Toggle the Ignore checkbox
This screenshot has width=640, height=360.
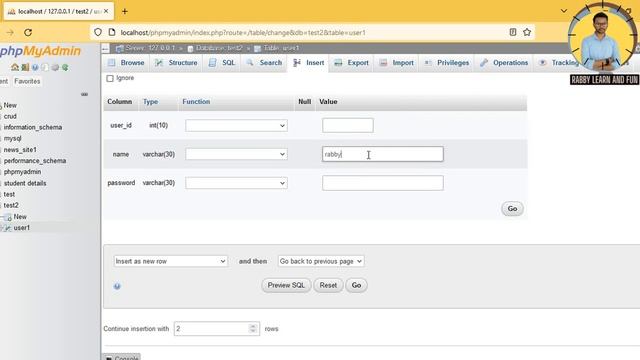[110, 78]
